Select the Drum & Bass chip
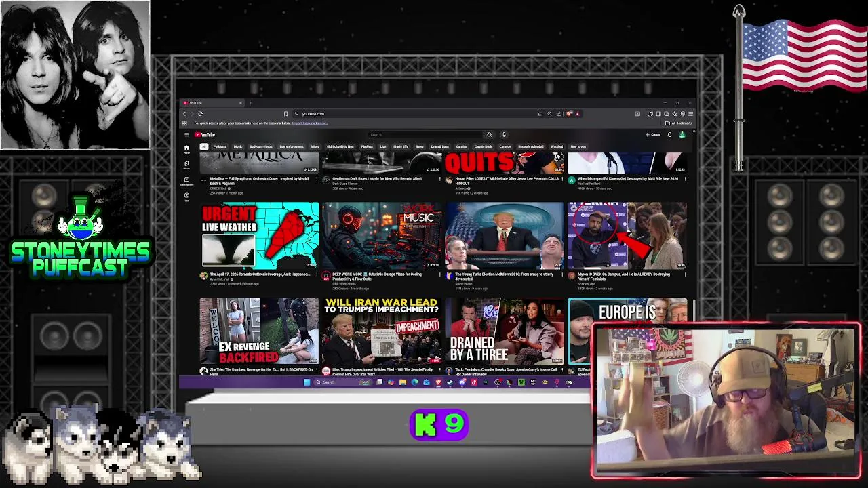Screen dimensions: 868x488 click(439, 146)
